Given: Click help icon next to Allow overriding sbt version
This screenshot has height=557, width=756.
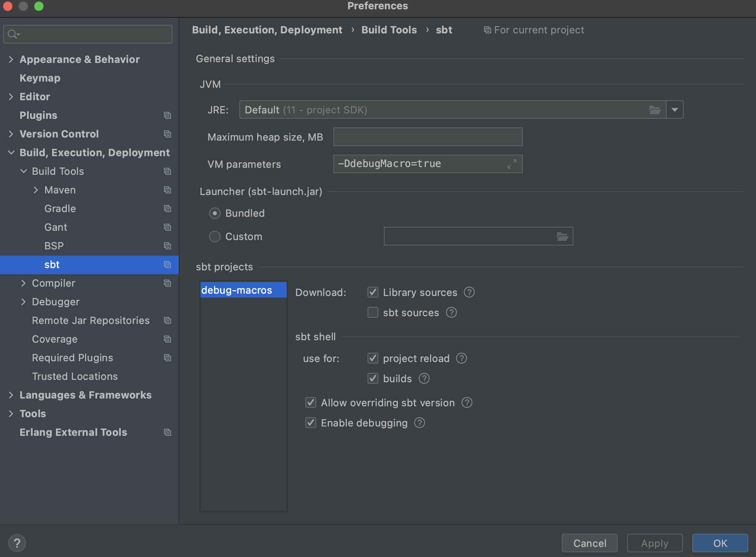Looking at the screenshot, I should pos(467,402).
